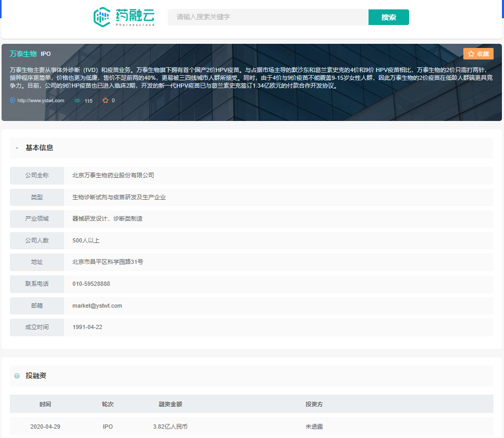Click the 万泰生物 company title
The height and width of the screenshot is (438, 504).
coord(23,54)
